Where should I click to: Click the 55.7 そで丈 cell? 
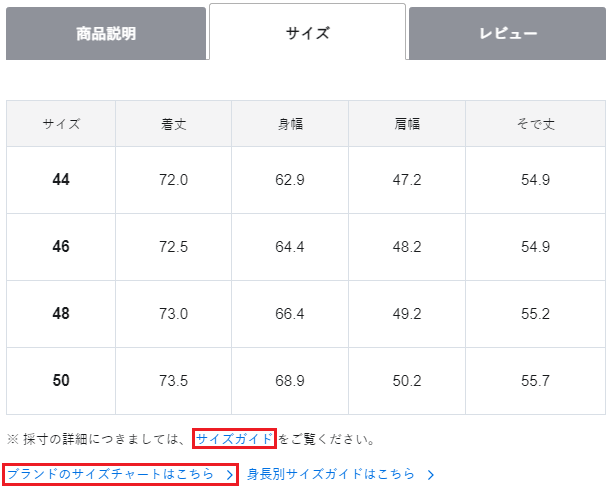[535, 381]
